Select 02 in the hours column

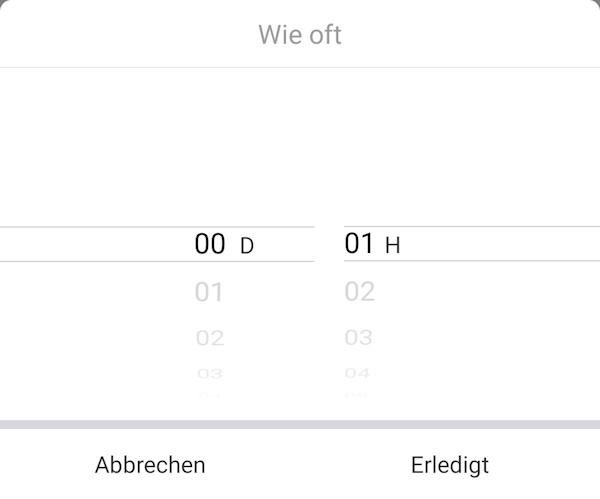point(359,292)
